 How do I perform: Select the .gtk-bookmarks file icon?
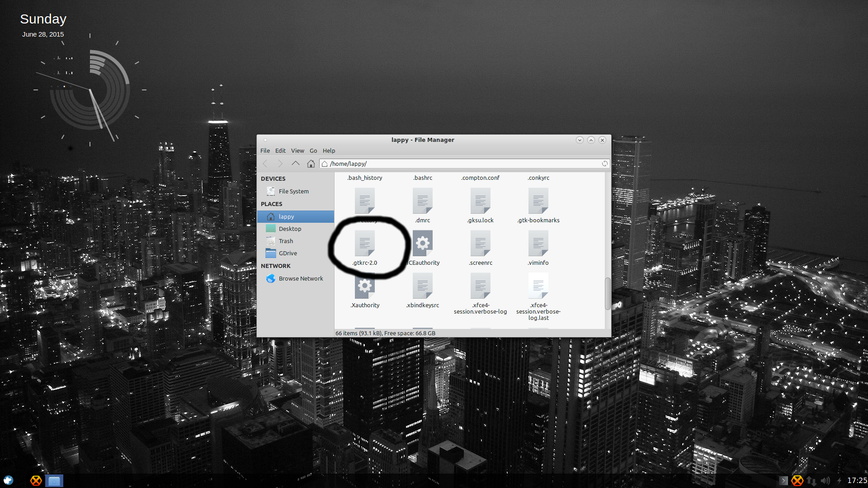(x=538, y=201)
